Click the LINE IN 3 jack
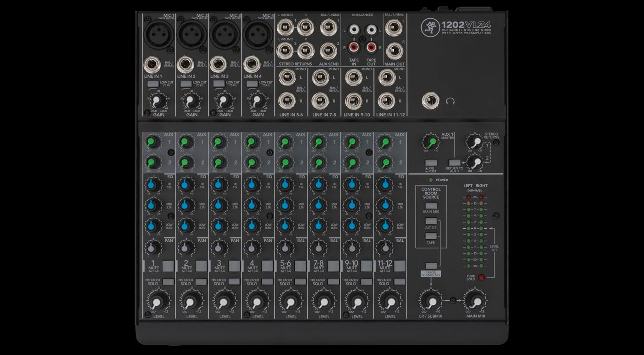 coord(219,65)
